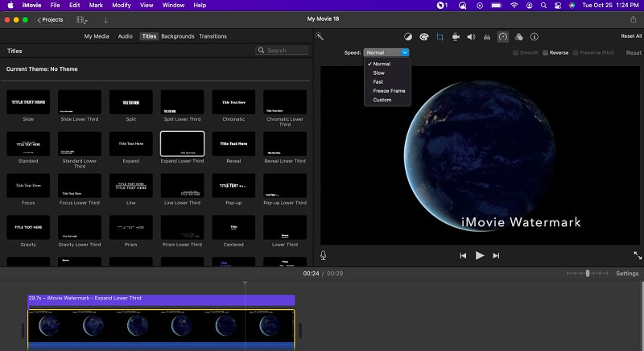The image size is (644, 351).
Task: Open the stabilization camera tool
Action: (456, 37)
